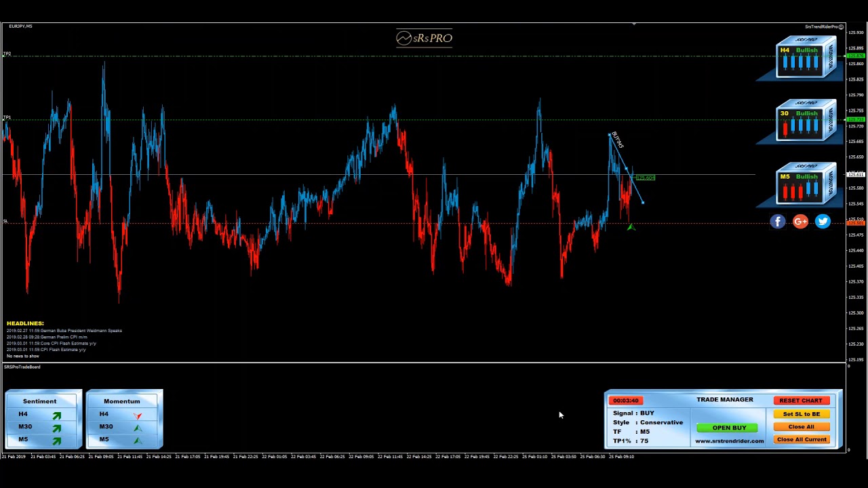This screenshot has width=868, height=488.
Task: Select the TP2 green dashed line
Action: 407,56
